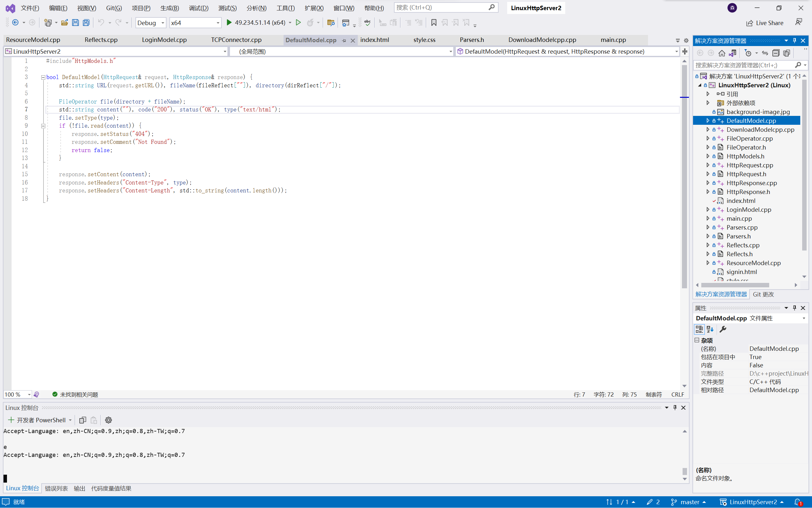
Task: Click the undo arrow icon
Action: [101, 23]
